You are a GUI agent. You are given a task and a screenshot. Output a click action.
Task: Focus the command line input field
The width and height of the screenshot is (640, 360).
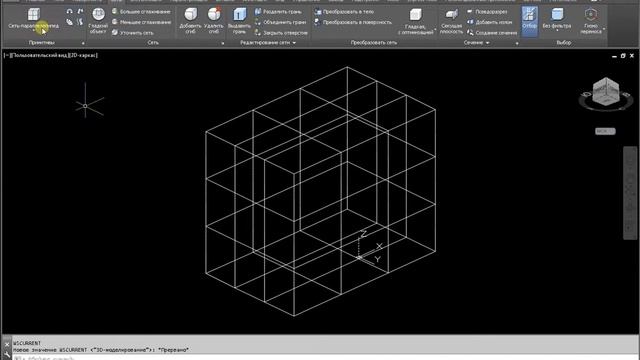tap(325, 358)
